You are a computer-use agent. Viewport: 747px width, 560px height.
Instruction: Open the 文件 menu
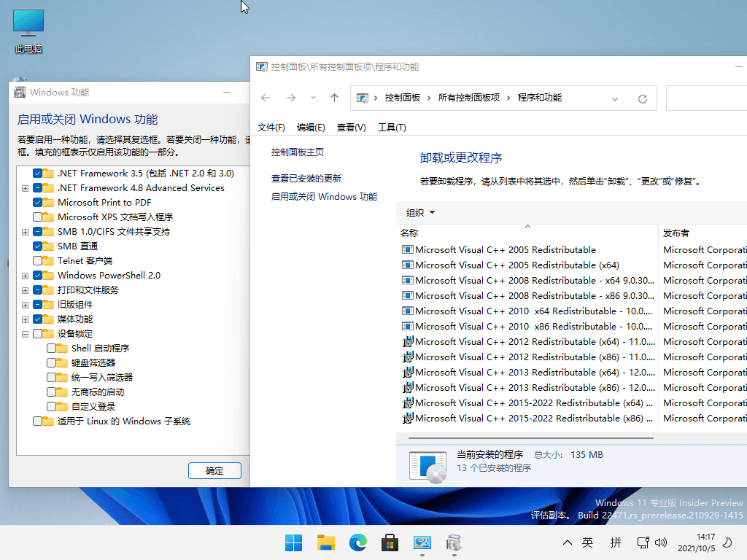271,127
